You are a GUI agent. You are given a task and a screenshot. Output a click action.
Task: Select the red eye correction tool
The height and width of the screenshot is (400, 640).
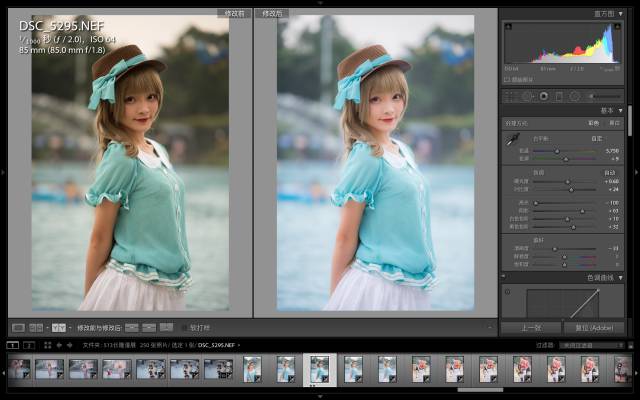544,97
